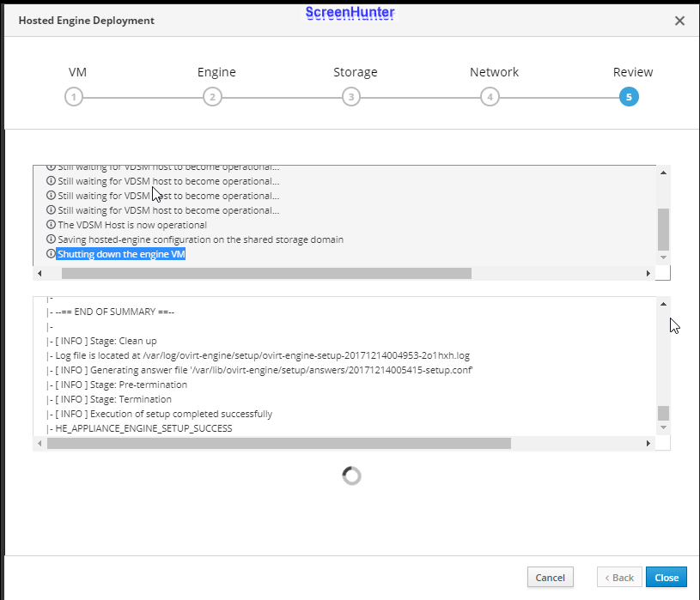Click the lower panel vertical scrollbar thumb
Viewport: 700px width, 600px height.
663,413
